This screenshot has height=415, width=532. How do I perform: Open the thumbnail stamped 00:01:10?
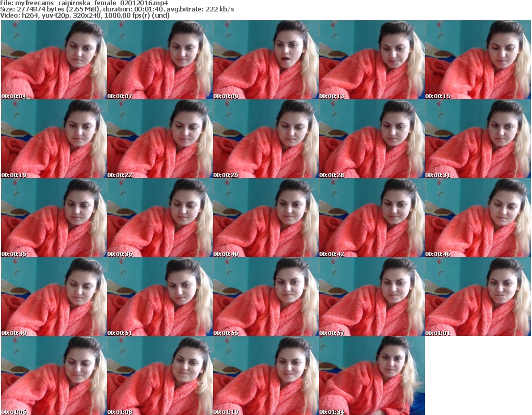[x=265, y=376]
